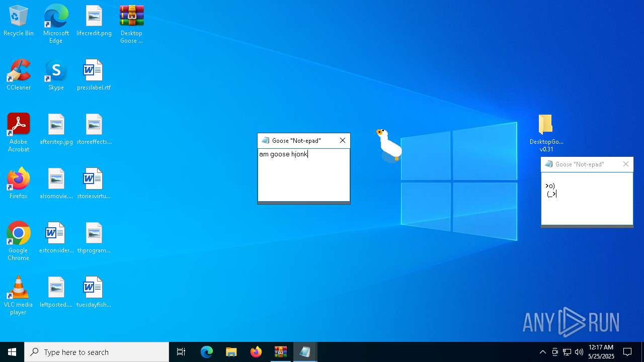Click in the ASCII goose Not-epad text area
The width and height of the screenshot is (644, 362).
pos(587,199)
